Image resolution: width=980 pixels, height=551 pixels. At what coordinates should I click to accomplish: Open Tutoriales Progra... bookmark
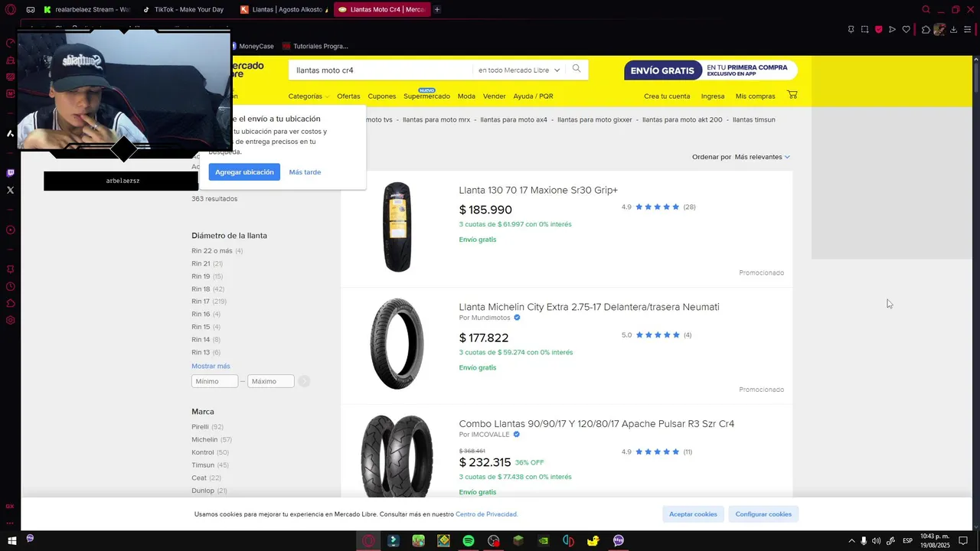click(x=315, y=46)
